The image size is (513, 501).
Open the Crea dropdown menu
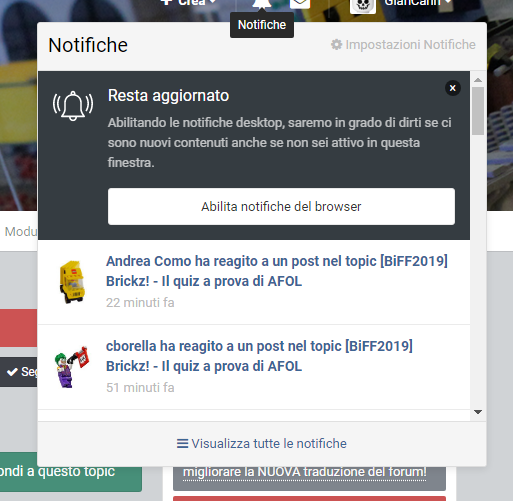(188, 3)
